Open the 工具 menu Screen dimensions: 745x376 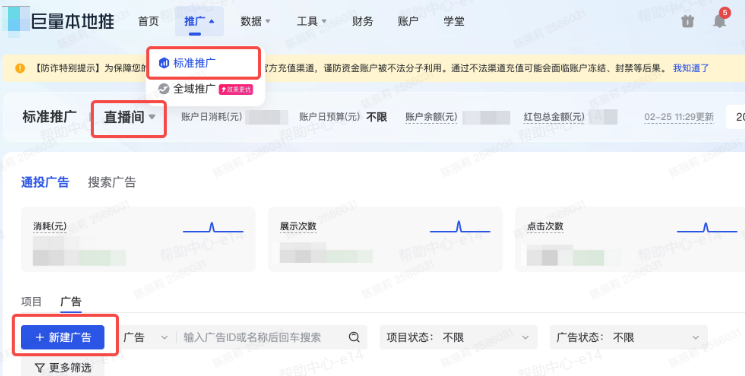pyautogui.click(x=312, y=21)
